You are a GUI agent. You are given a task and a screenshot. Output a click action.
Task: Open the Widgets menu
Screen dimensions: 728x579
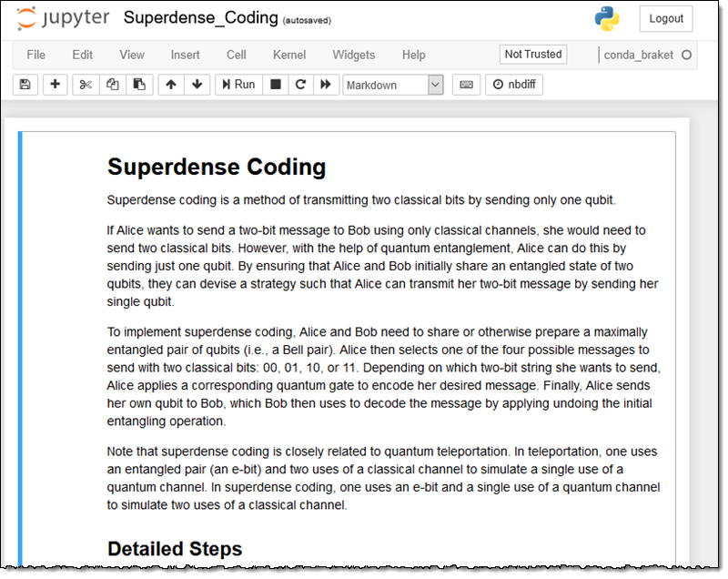coord(353,55)
